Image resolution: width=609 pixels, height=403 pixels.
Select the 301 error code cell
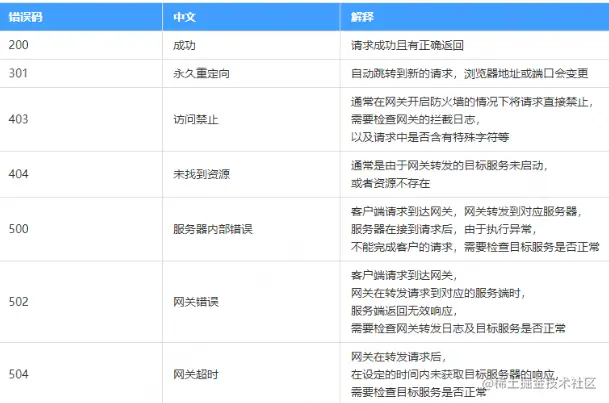pos(81,73)
